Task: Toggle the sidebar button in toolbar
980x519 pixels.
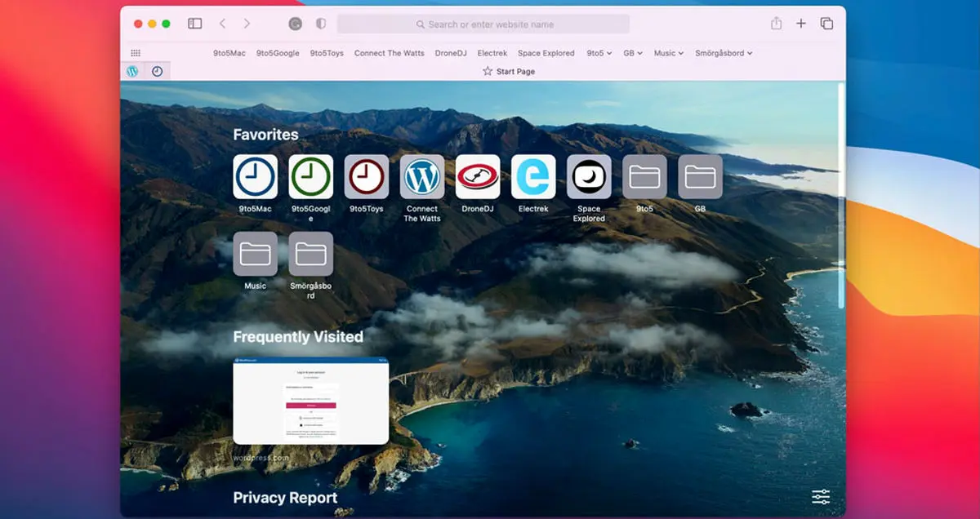Action: 194,24
